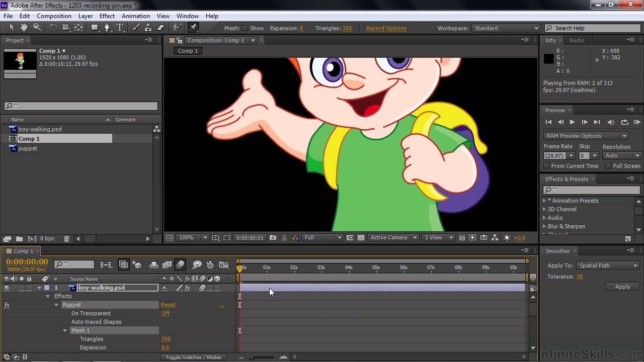The image size is (644, 362).
Task: Open the Active Camera dropdown
Action: (393, 238)
